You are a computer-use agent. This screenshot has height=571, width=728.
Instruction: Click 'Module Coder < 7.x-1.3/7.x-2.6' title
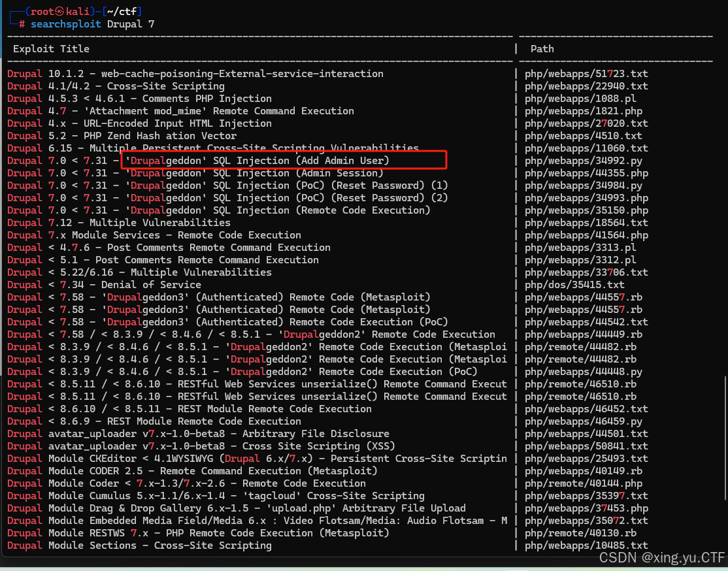point(186,483)
